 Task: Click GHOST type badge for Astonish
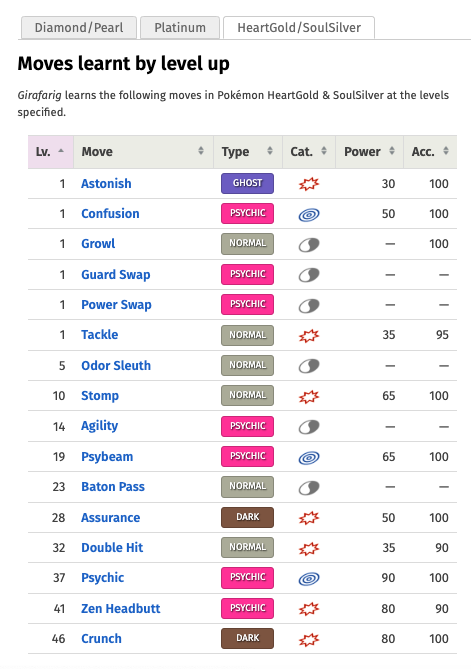(x=247, y=183)
